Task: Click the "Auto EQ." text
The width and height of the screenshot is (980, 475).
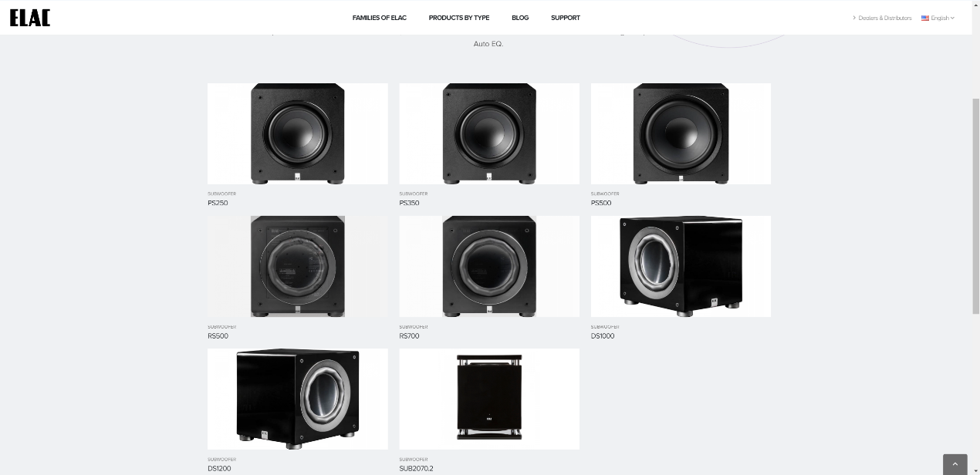Action: click(488, 44)
